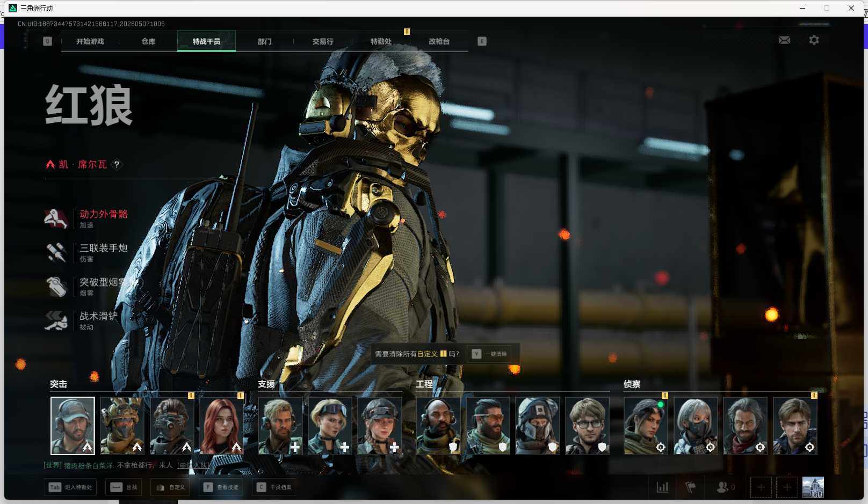This screenshot has height=504, width=868.
Task: Open the 干员档案 button
Action: 274,487
